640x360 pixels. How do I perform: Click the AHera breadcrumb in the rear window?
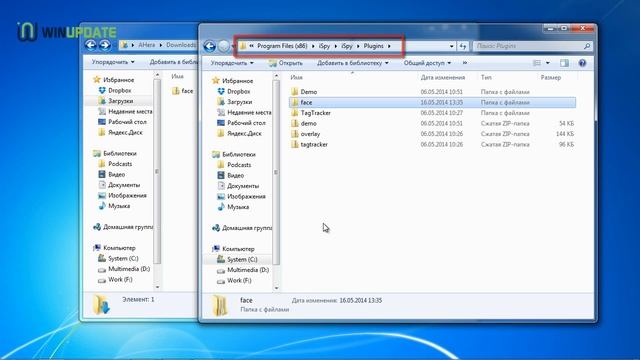click(x=147, y=45)
